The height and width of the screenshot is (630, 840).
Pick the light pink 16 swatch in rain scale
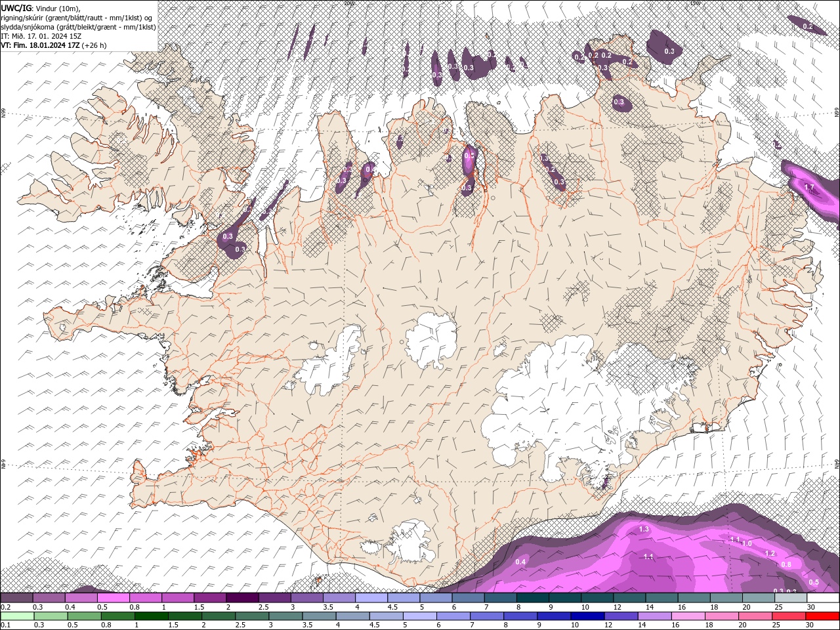pos(688,616)
